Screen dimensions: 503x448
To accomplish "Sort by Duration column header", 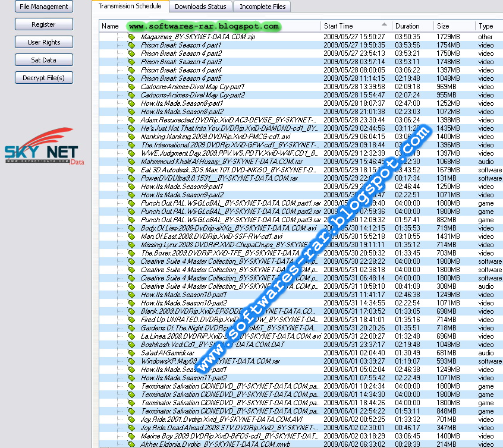I will 413,26.
